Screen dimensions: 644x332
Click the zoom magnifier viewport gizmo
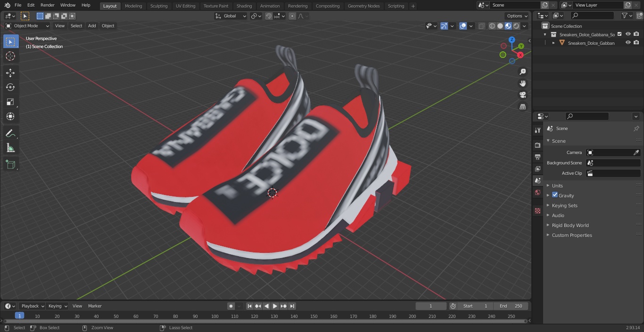tap(522, 72)
